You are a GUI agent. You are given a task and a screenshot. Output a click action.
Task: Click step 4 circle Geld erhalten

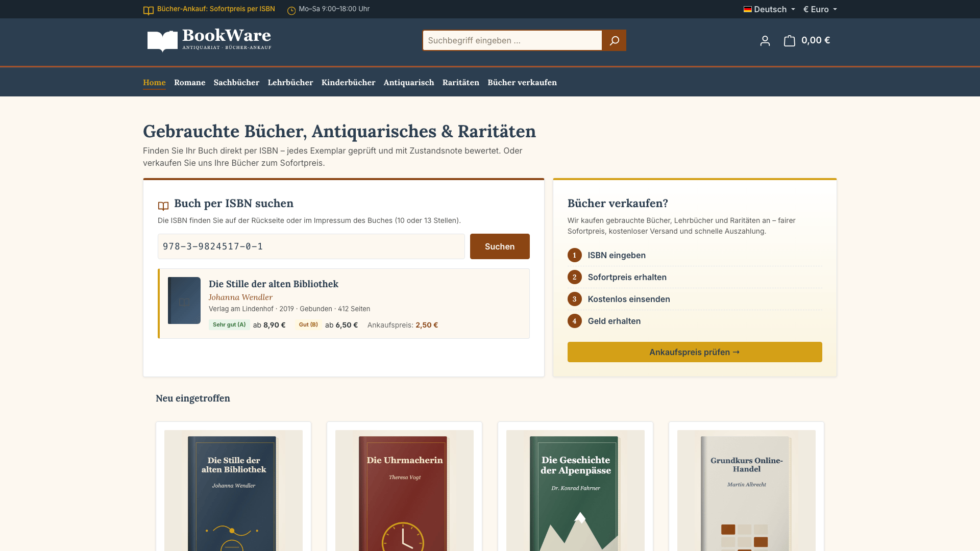click(x=575, y=321)
